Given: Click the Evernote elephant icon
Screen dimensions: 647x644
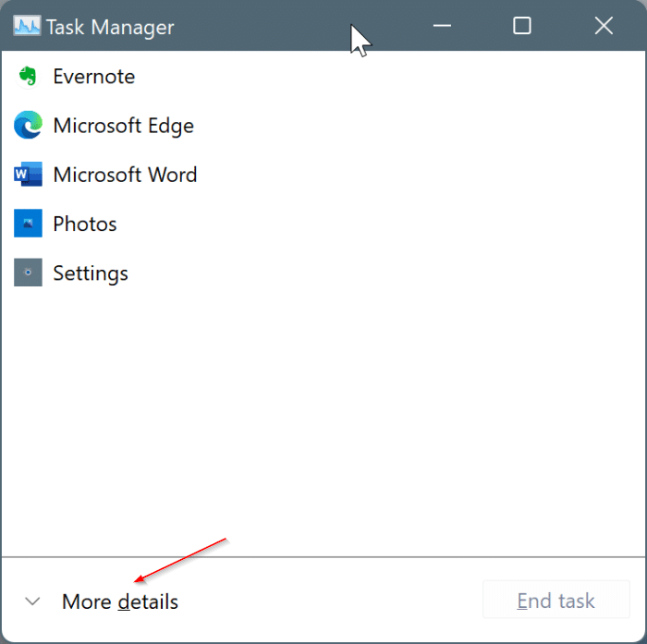Looking at the screenshot, I should [28, 77].
